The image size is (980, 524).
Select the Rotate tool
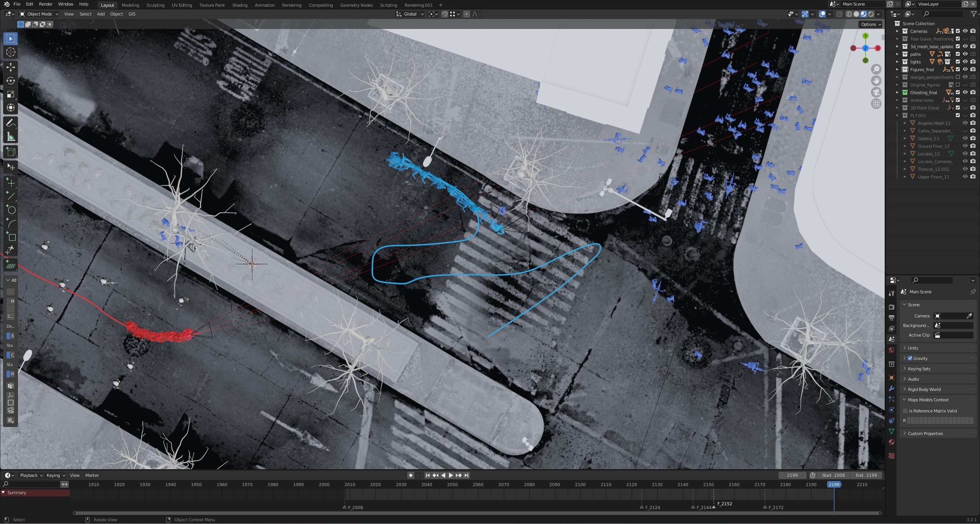[11, 81]
